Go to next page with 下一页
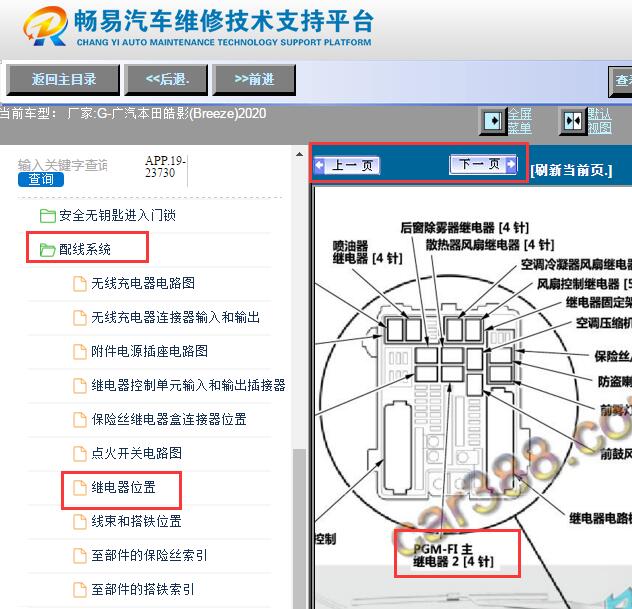 point(483,164)
